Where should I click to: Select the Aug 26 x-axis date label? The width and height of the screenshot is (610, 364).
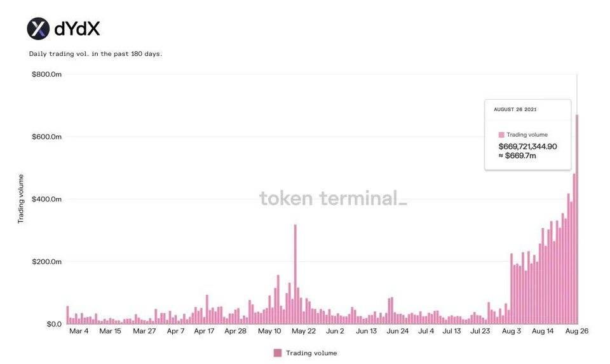point(577,331)
